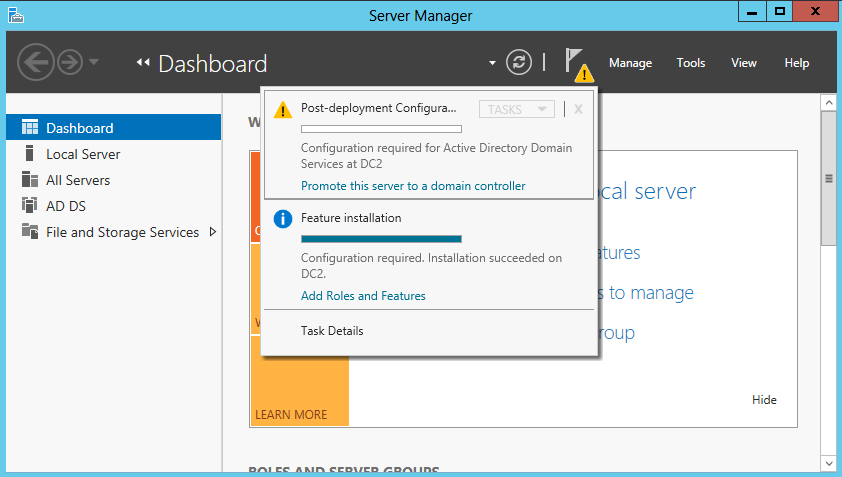Click the Post-deployment Configuration progress bar
Image resolution: width=842 pixels, height=477 pixels.
(381, 129)
